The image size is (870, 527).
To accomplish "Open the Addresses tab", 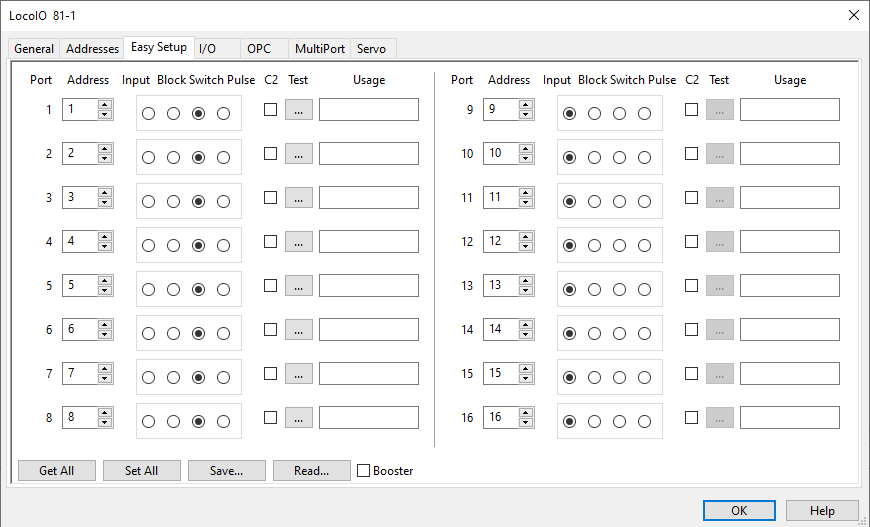I will click(92, 49).
